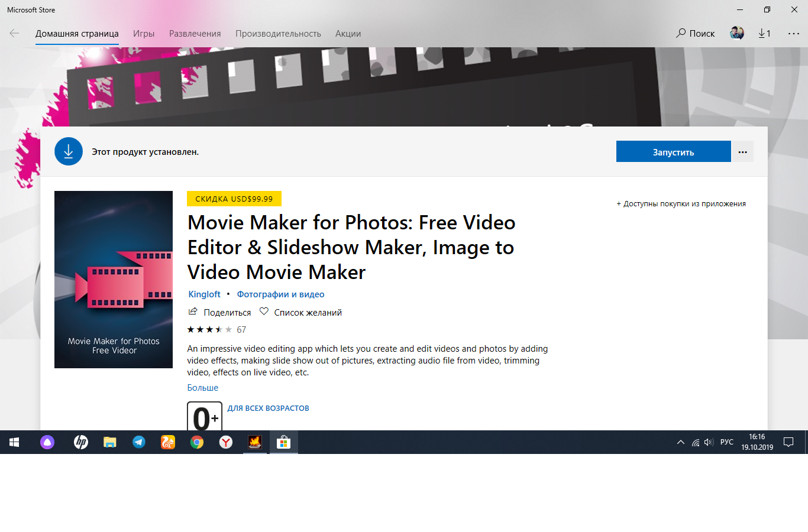
Task: Expand more options next to Запустить
Action: point(742,152)
